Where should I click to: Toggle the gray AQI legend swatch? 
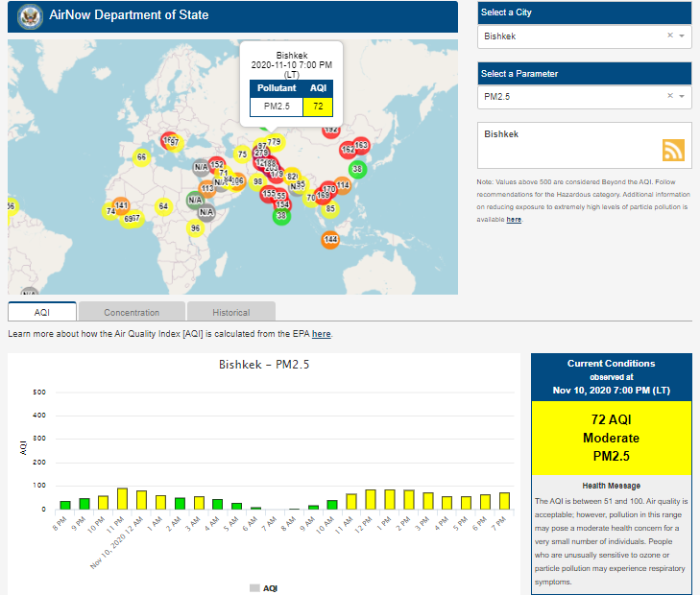tap(254, 587)
